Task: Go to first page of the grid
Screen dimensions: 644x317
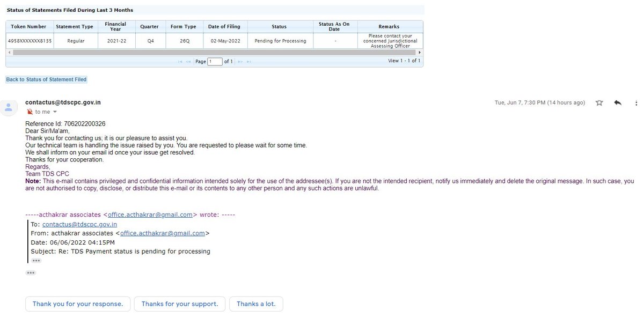Action: point(180,62)
